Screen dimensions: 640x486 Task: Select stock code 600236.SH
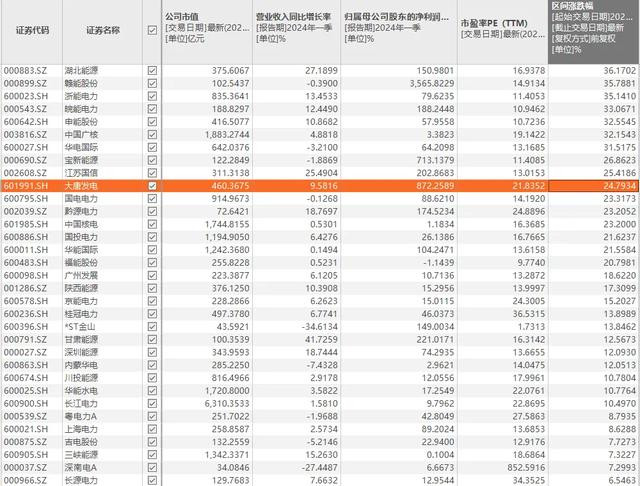(26, 314)
